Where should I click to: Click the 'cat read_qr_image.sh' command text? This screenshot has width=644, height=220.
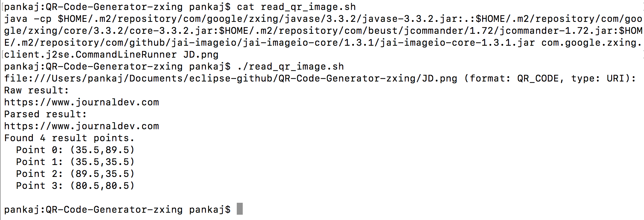296,7
